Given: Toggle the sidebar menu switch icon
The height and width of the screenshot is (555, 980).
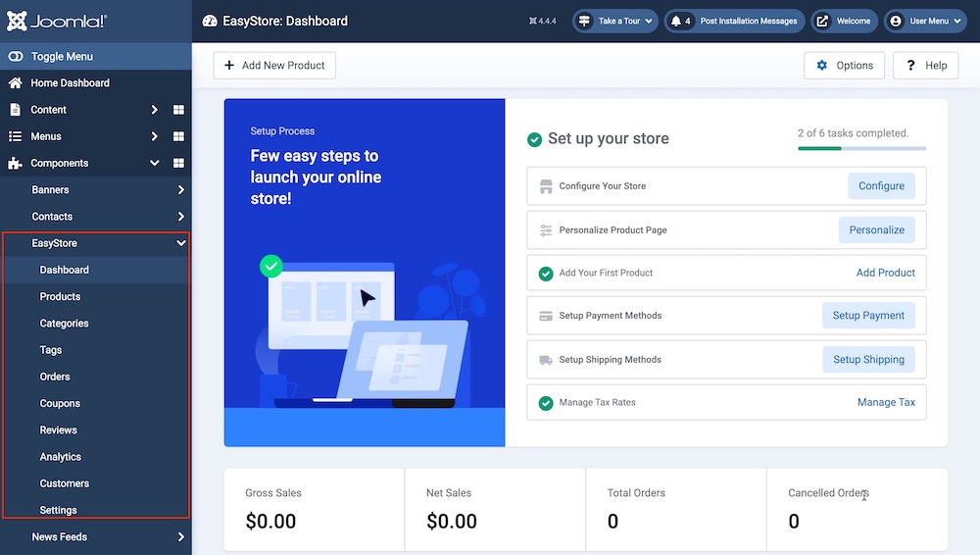Looking at the screenshot, I should coord(16,56).
